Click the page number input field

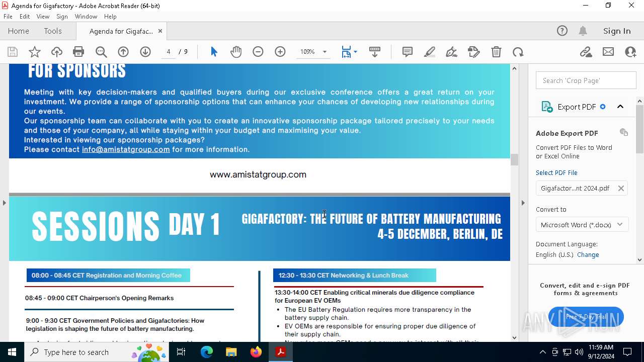pos(169,52)
